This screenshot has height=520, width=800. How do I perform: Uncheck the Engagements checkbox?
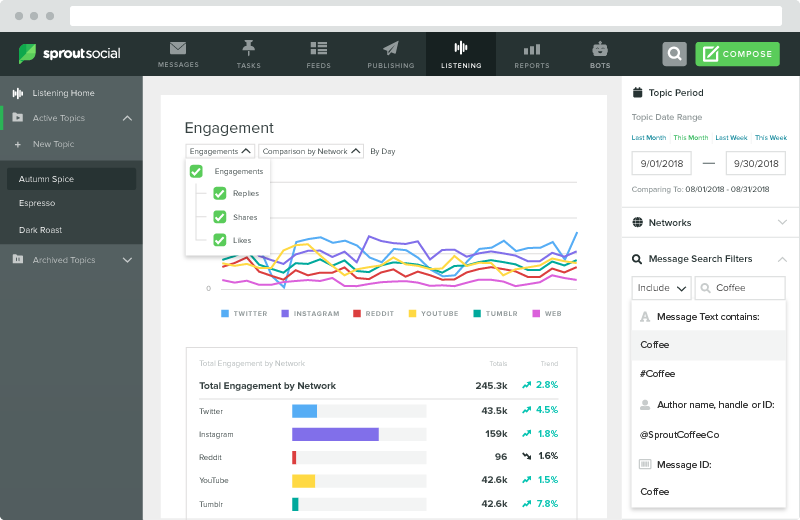pyautogui.click(x=196, y=171)
